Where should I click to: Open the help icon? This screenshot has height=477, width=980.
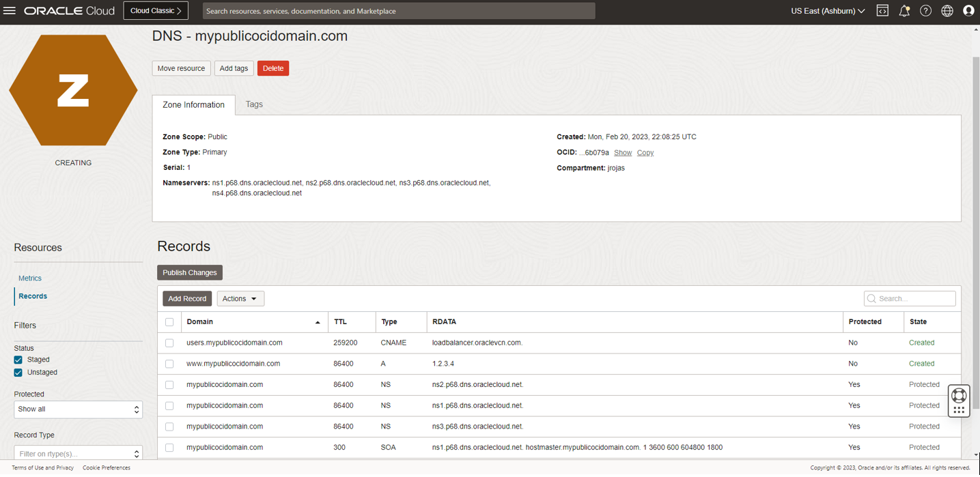925,10
